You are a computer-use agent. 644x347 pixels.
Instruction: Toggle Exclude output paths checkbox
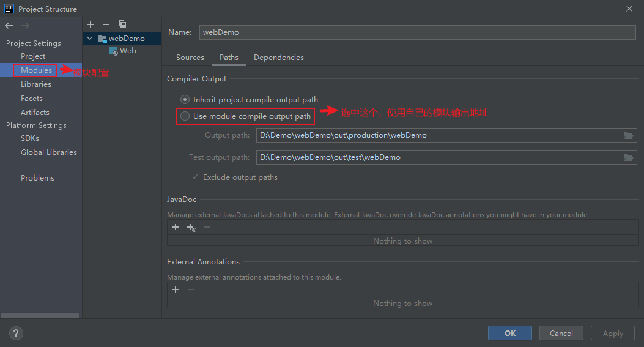195,177
